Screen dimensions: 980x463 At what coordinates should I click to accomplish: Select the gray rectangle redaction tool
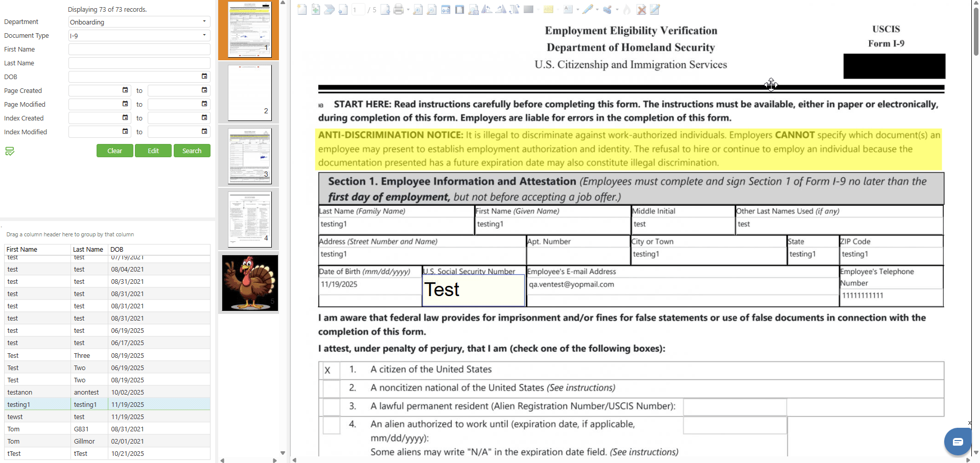[x=528, y=9]
